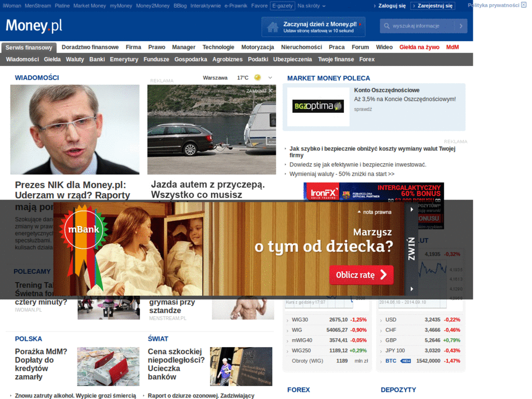
Task: Expand the USD row arrow
Action: point(381,320)
